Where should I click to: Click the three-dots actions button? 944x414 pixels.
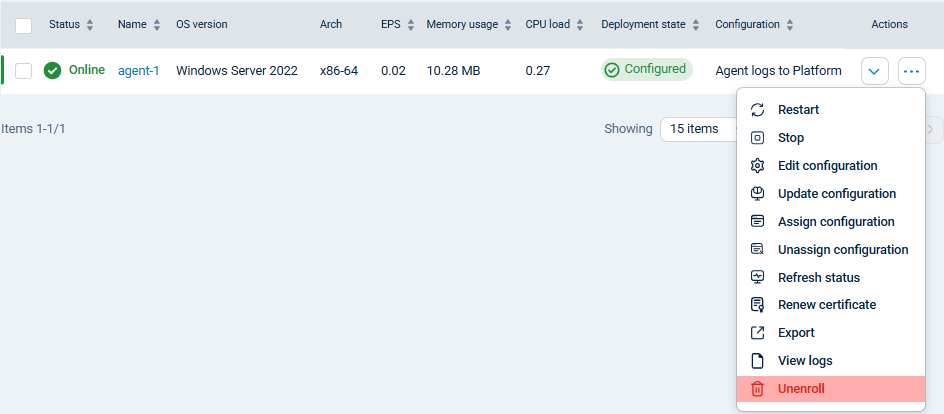(911, 71)
